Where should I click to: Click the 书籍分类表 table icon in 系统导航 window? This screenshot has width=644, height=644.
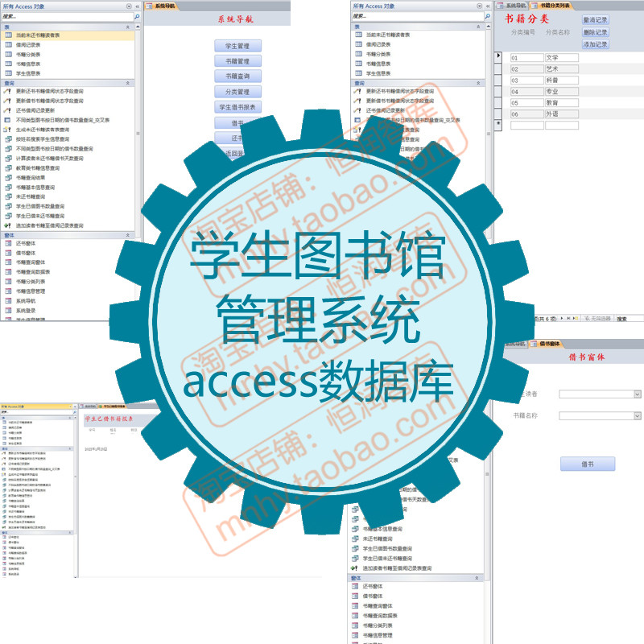coord(8,54)
